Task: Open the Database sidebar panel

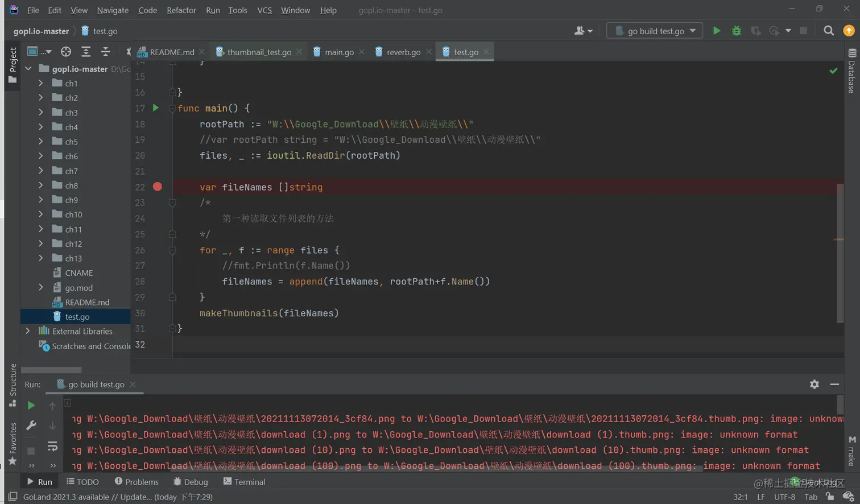Action: point(851,71)
